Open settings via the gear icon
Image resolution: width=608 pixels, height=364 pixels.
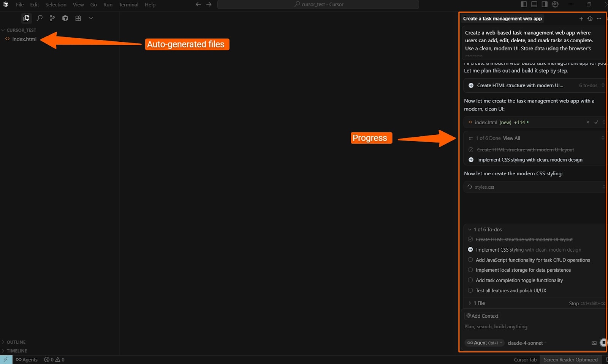[555, 4]
